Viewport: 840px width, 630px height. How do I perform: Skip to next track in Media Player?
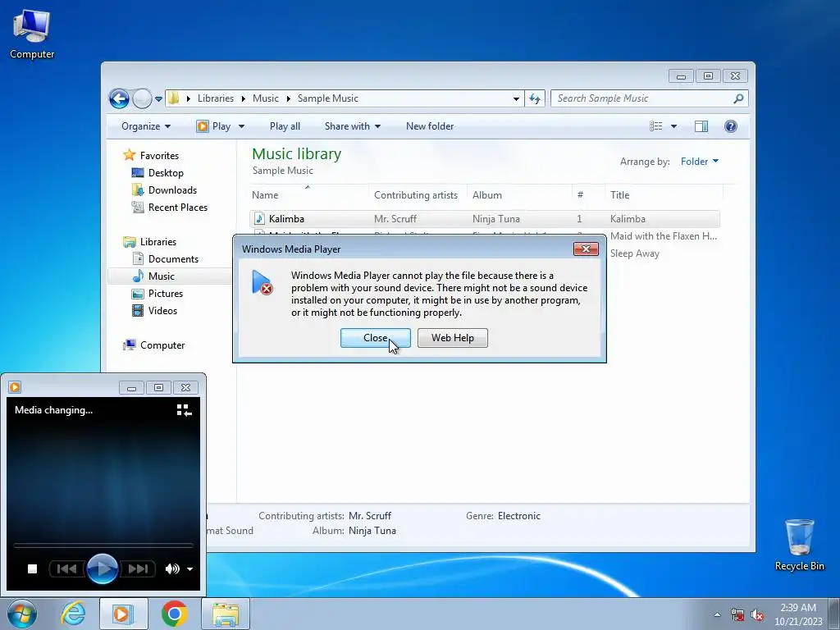coord(138,569)
